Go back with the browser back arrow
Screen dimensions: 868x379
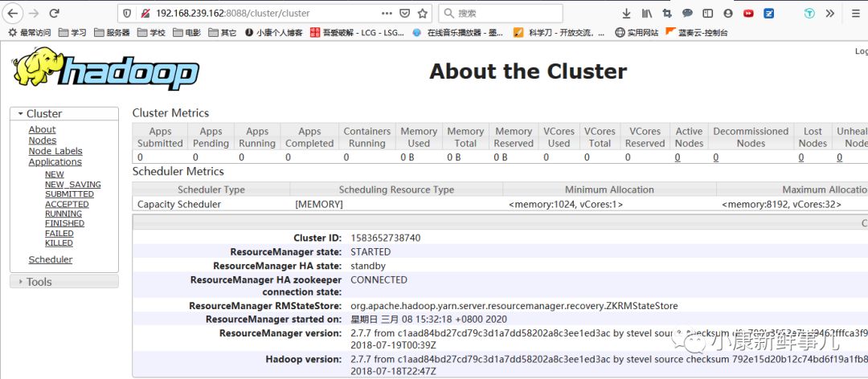click(13, 14)
